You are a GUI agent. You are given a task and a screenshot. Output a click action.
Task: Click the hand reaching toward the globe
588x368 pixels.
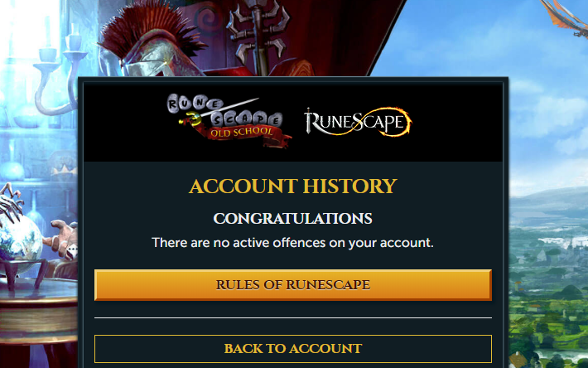(x=62, y=238)
